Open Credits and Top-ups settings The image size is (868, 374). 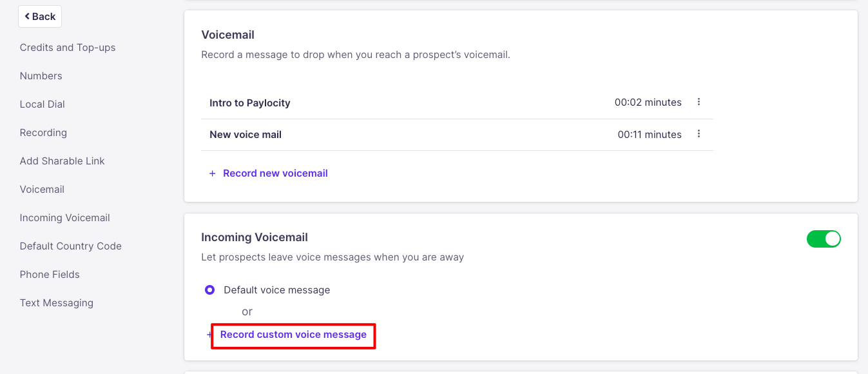click(x=68, y=48)
